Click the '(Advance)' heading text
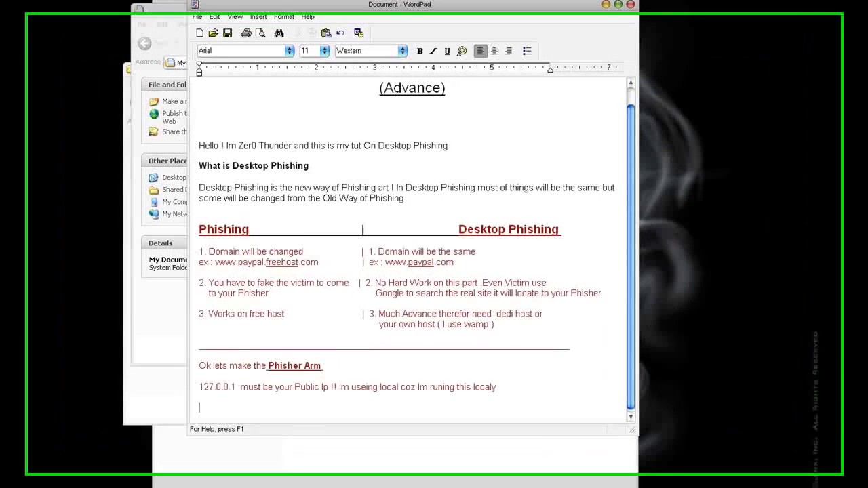This screenshot has height=488, width=868. [412, 87]
